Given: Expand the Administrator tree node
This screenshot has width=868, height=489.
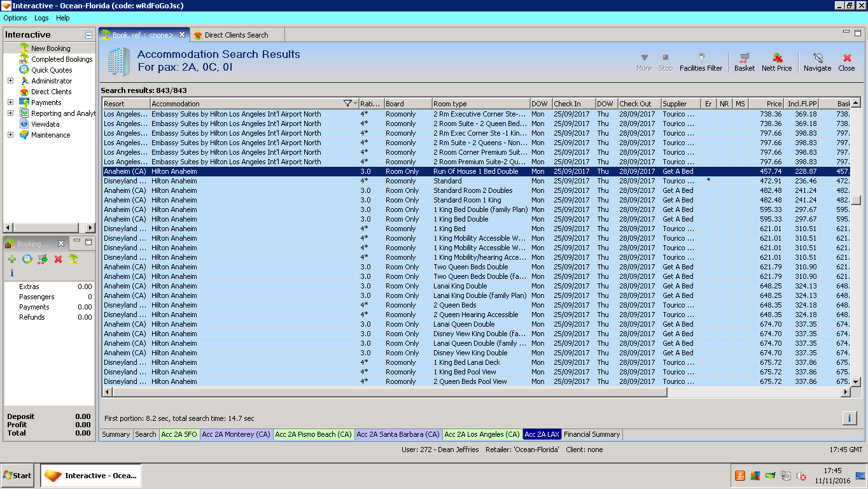Looking at the screenshot, I should (10, 81).
